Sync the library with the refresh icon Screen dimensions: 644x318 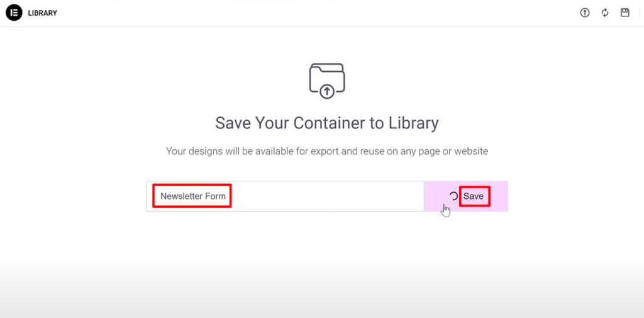605,13
